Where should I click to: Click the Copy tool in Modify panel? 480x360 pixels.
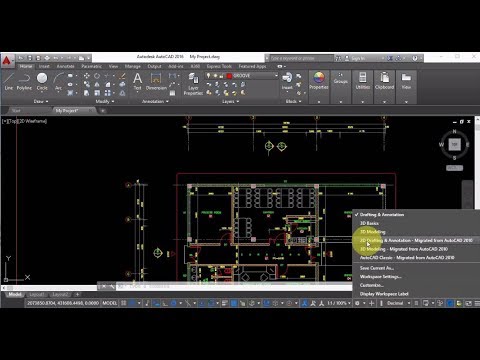pos(87,84)
